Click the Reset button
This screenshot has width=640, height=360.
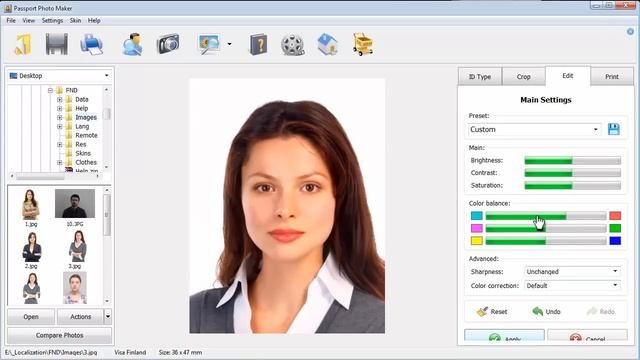coord(491,311)
